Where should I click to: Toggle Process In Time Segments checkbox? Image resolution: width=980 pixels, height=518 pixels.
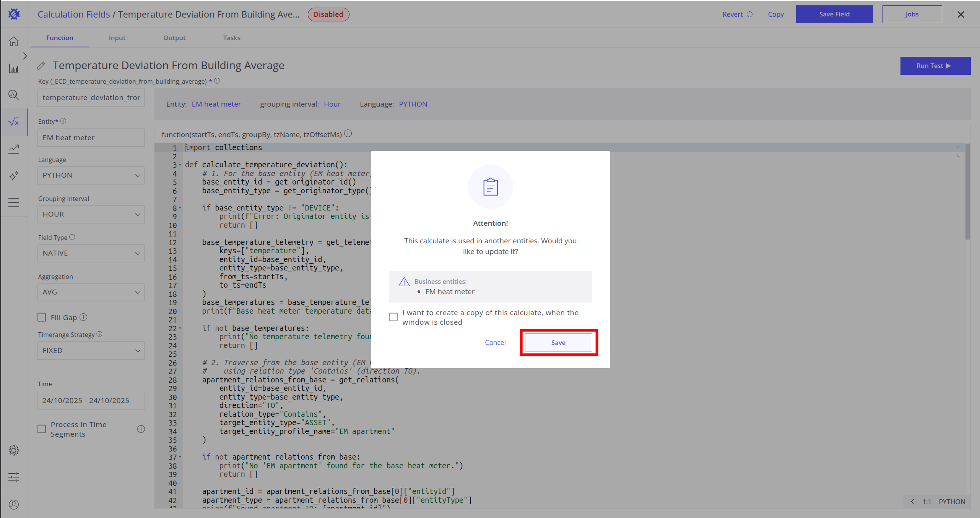click(42, 429)
